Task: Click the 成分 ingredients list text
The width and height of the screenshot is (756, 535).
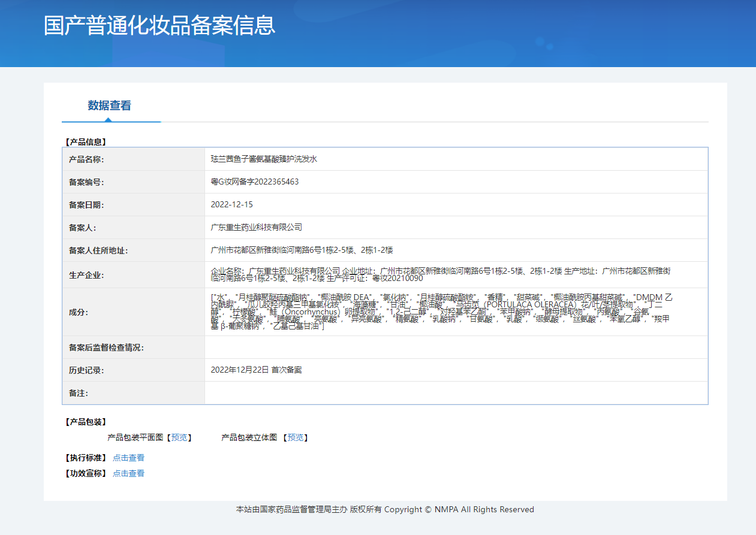Action: [x=441, y=312]
